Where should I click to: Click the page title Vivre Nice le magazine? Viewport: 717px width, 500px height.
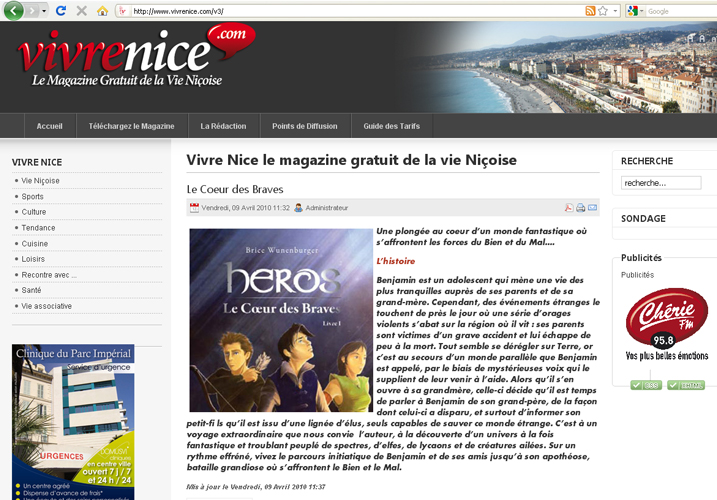(352, 160)
